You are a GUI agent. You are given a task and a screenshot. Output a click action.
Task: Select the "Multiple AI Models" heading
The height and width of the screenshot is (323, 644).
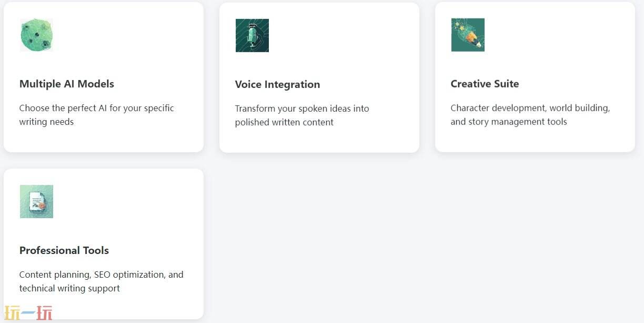point(67,84)
